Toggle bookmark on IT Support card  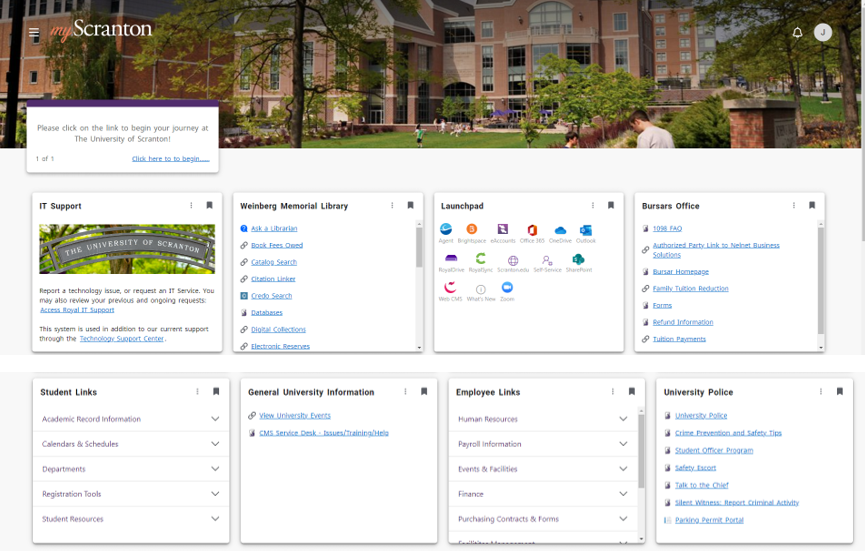tap(209, 205)
